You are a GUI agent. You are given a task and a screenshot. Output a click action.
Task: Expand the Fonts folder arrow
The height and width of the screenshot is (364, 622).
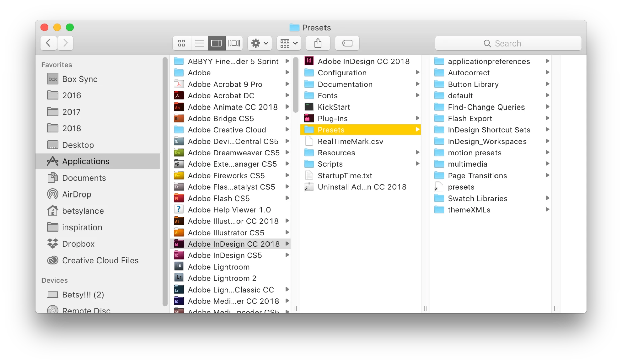[x=417, y=95]
